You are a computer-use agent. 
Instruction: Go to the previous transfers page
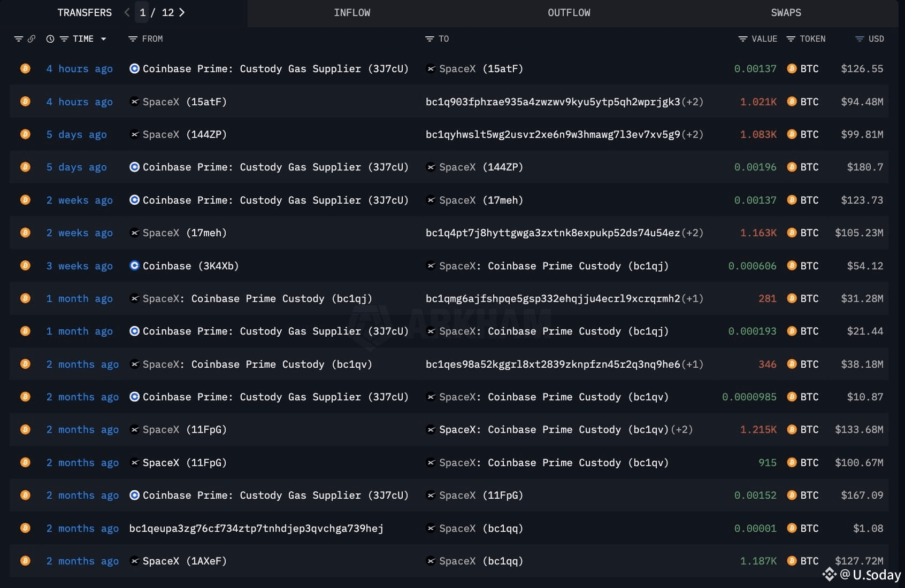pyautogui.click(x=127, y=12)
